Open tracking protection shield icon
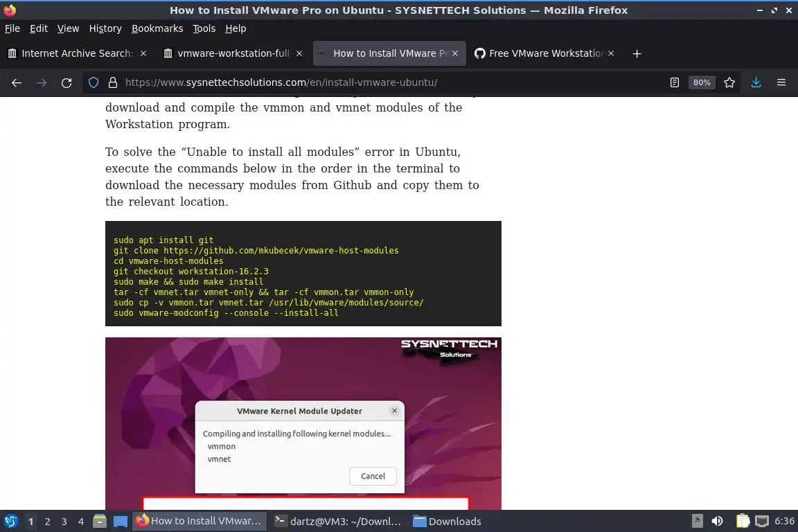This screenshot has width=798, height=532. click(94, 82)
